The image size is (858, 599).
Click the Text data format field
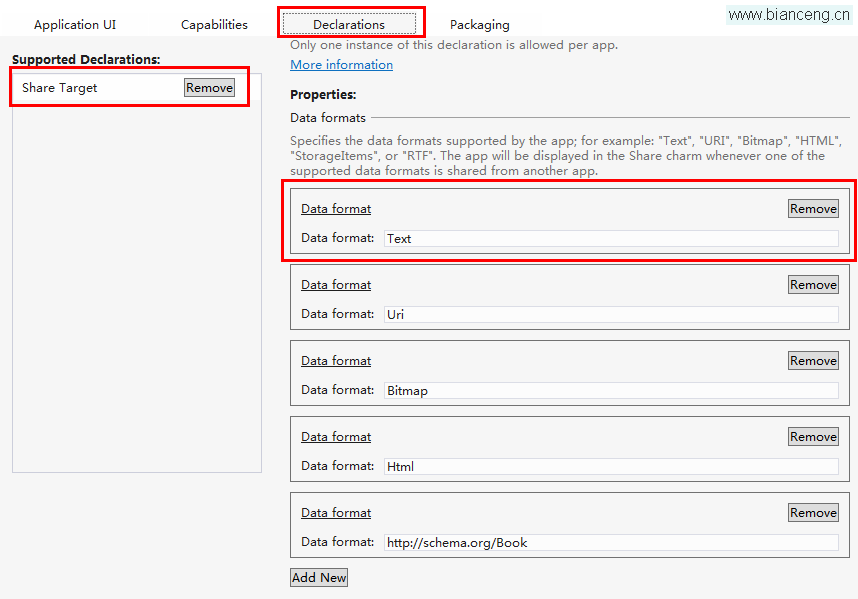611,239
